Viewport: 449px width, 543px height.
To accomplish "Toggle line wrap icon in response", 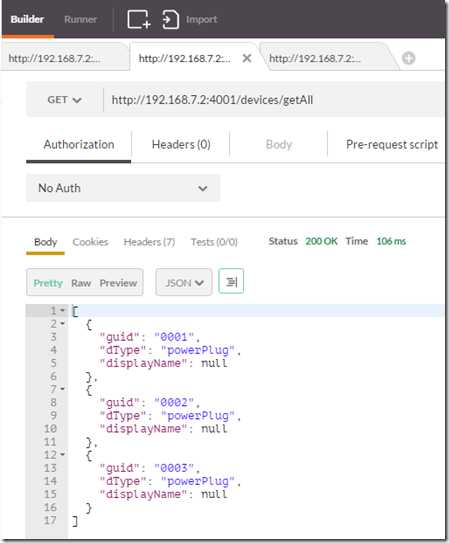I will click(x=231, y=282).
